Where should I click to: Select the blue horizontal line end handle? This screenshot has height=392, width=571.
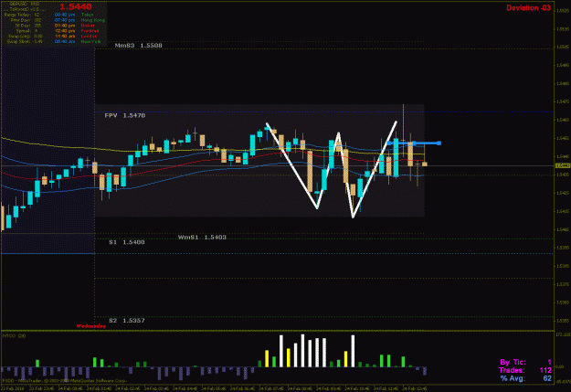click(x=439, y=143)
